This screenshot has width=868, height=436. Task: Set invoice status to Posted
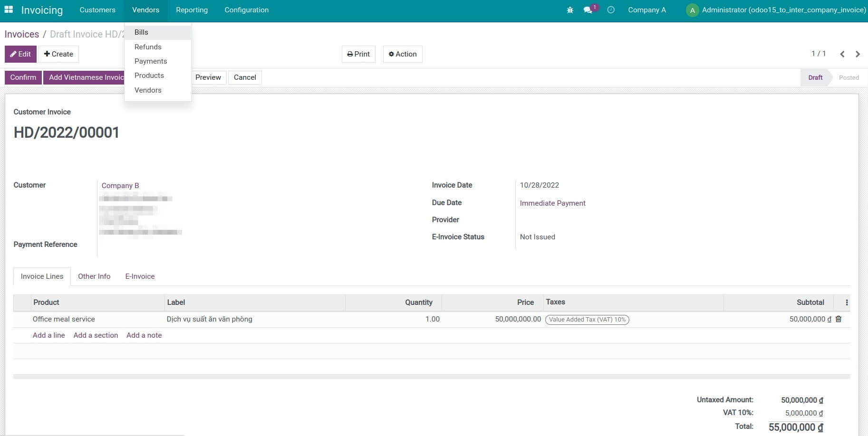pyautogui.click(x=849, y=77)
